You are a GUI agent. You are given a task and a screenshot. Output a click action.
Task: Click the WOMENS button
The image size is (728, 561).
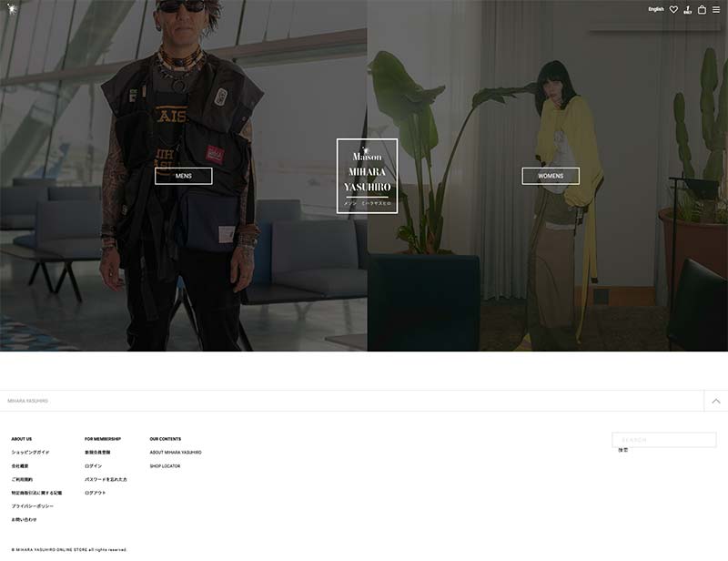551,176
